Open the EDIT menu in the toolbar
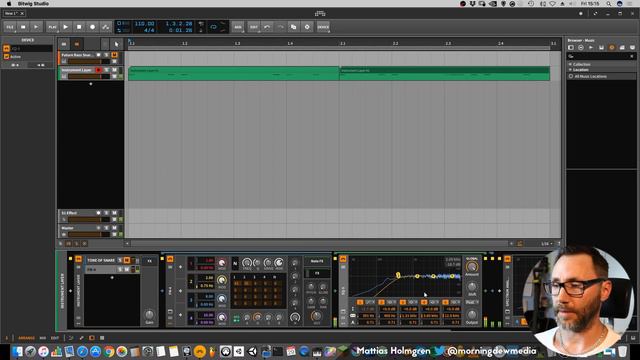 pyautogui.click(x=254, y=27)
